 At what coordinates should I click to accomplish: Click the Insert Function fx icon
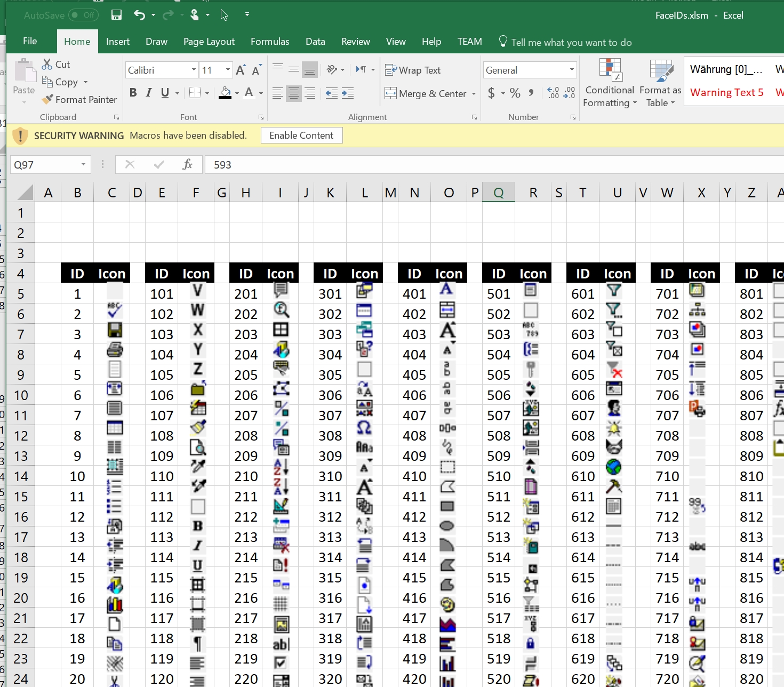[187, 165]
